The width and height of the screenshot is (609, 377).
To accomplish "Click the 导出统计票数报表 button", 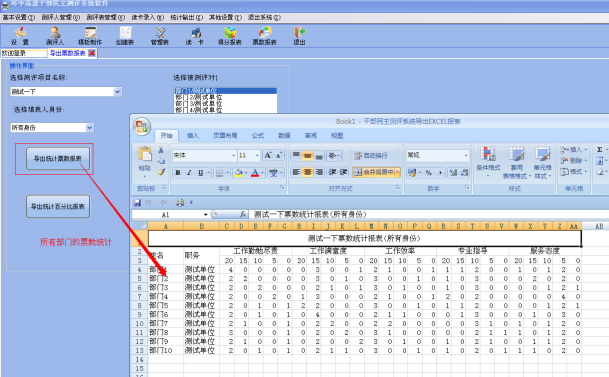I will coord(58,158).
